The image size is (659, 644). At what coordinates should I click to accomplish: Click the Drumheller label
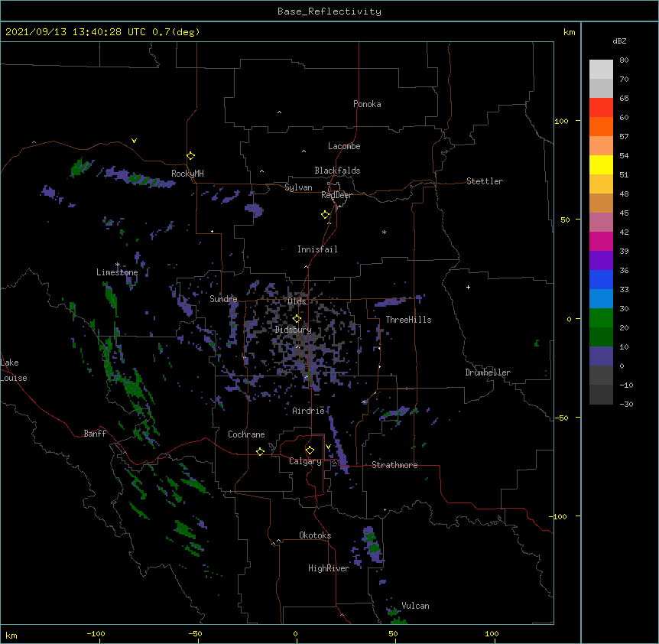coord(488,372)
